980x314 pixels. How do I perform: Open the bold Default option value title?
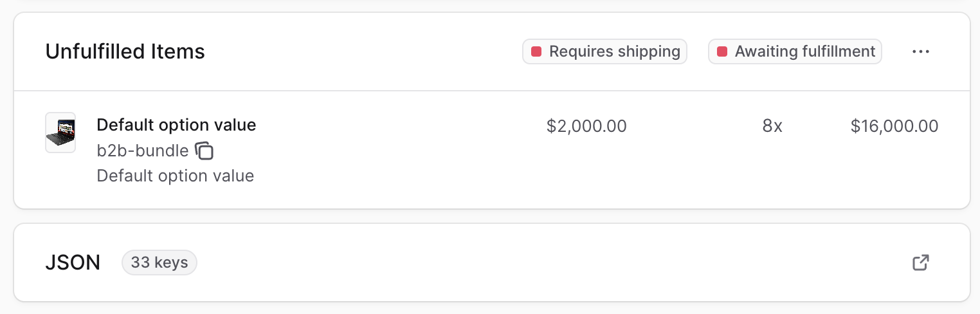click(176, 125)
